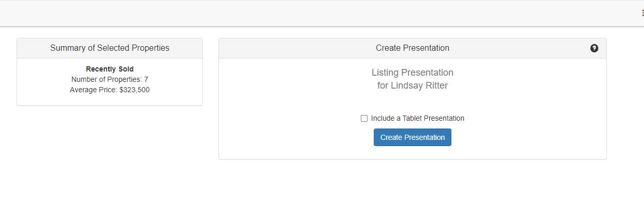Viewport: 644px width, 214px height.
Task: Click the word 'Average' in the summary panel
Action: tap(83, 90)
